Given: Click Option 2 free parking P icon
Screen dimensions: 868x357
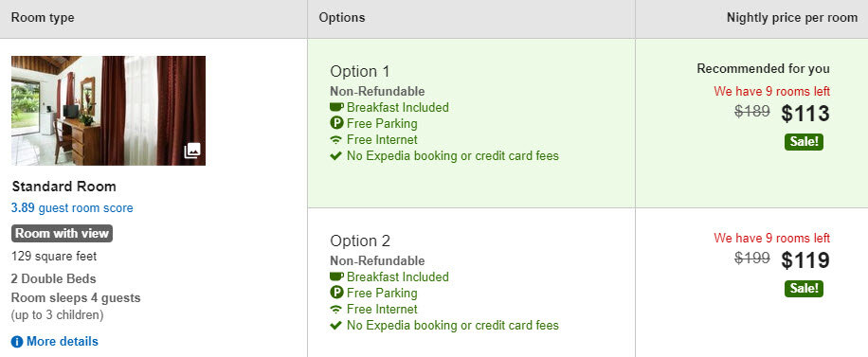Looking at the screenshot, I should 336,293.
